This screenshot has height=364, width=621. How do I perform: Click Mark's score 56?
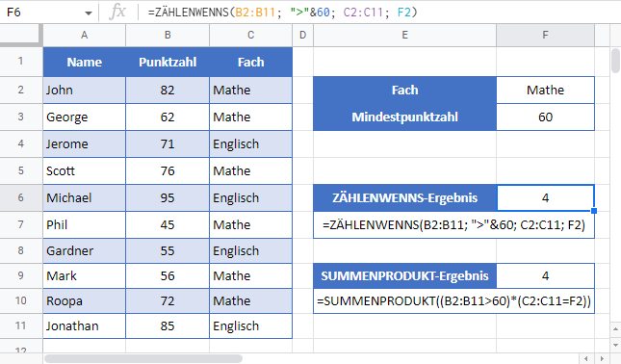[168, 275]
